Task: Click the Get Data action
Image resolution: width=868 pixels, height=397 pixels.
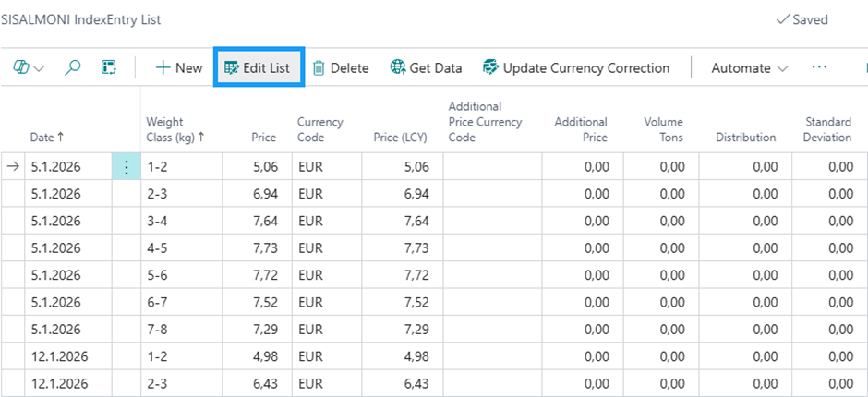Action: [x=426, y=68]
